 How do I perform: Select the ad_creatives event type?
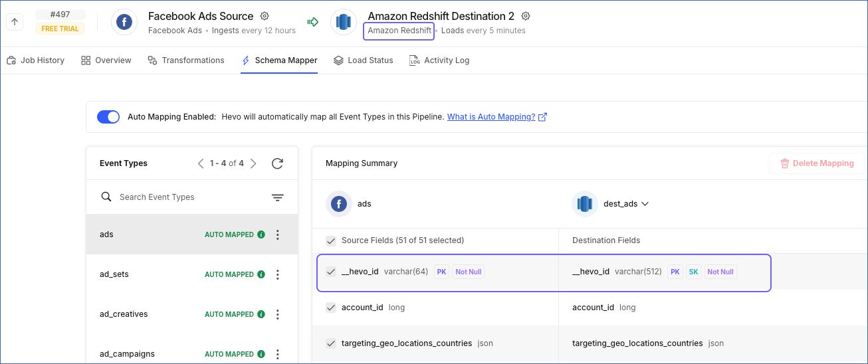192,314
